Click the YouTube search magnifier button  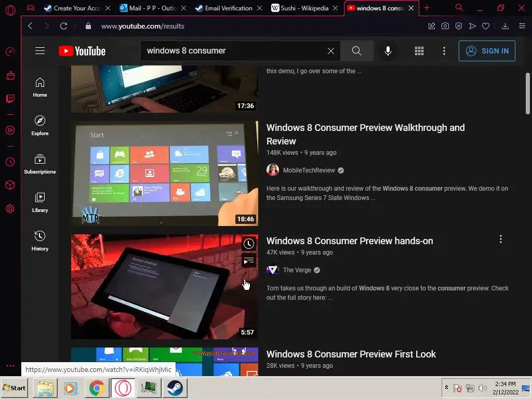point(356,51)
